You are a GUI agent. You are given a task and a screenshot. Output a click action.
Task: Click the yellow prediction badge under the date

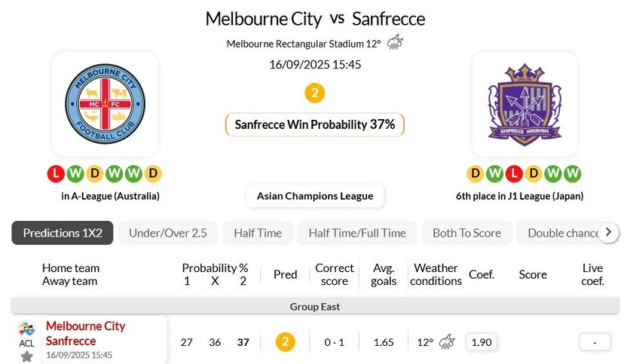coord(315,93)
